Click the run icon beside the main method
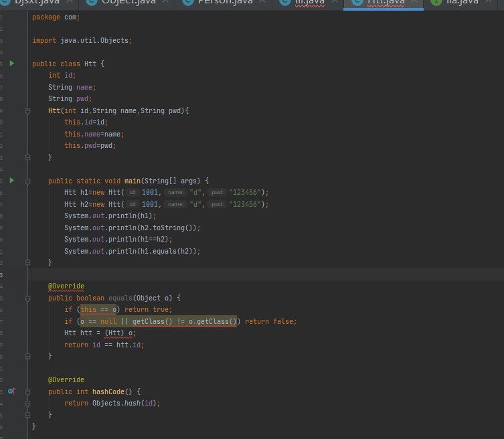This screenshot has width=504, height=439. [12, 180]
